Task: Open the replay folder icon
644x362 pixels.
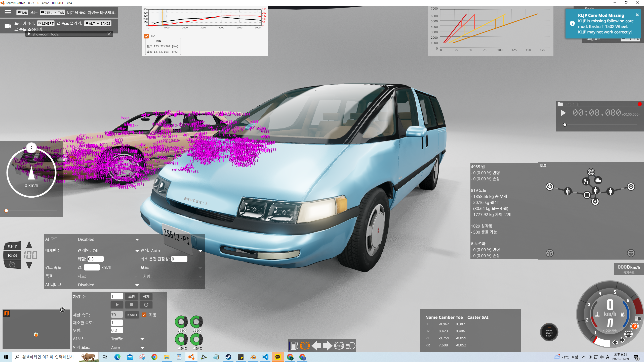Action: pos(560,104)
